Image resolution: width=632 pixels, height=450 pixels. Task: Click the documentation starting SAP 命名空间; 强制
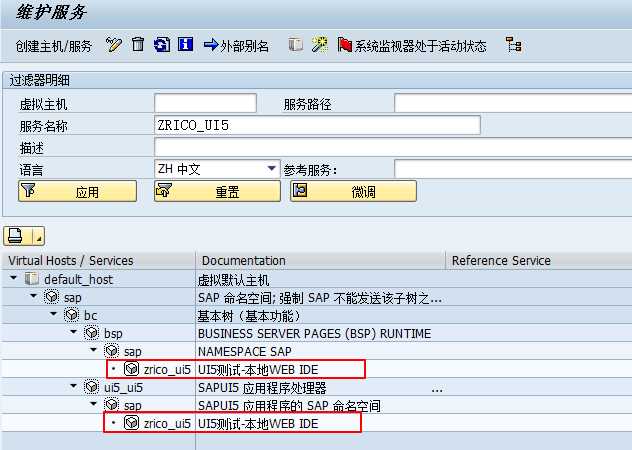(320, 298)
